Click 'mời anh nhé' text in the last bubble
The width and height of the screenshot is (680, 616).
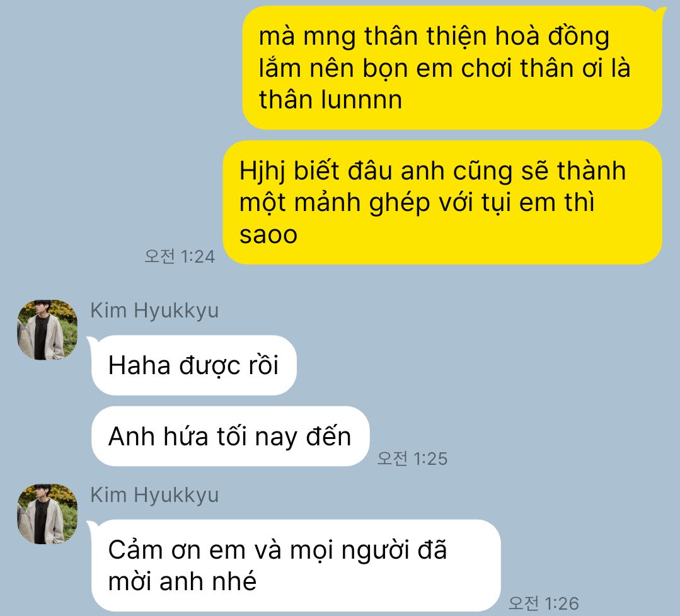183,581
